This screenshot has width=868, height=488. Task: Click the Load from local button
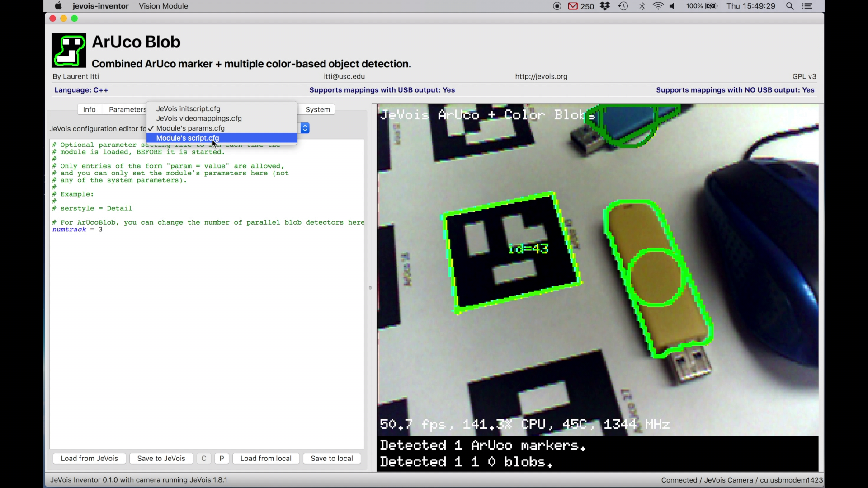(266, 458)
